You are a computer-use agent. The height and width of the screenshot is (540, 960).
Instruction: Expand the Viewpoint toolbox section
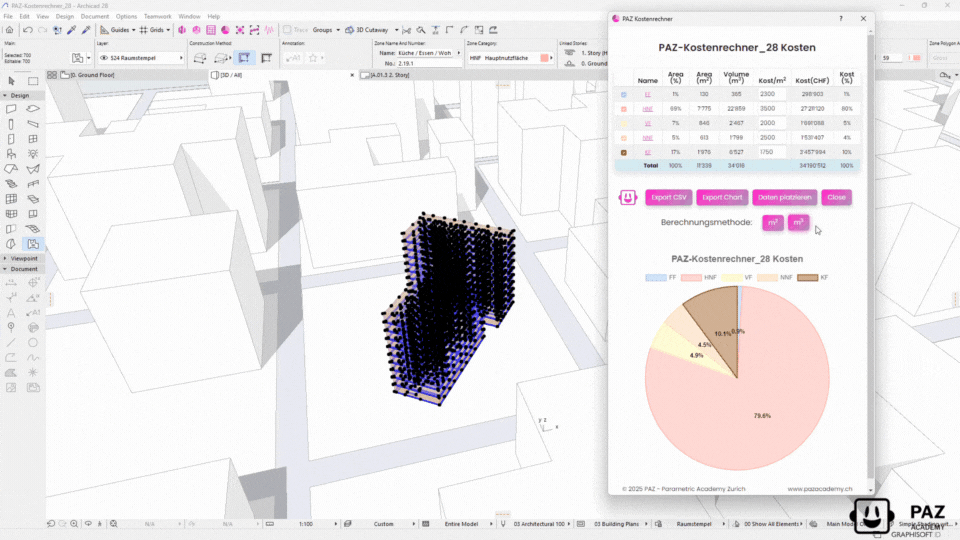(5, 258)
